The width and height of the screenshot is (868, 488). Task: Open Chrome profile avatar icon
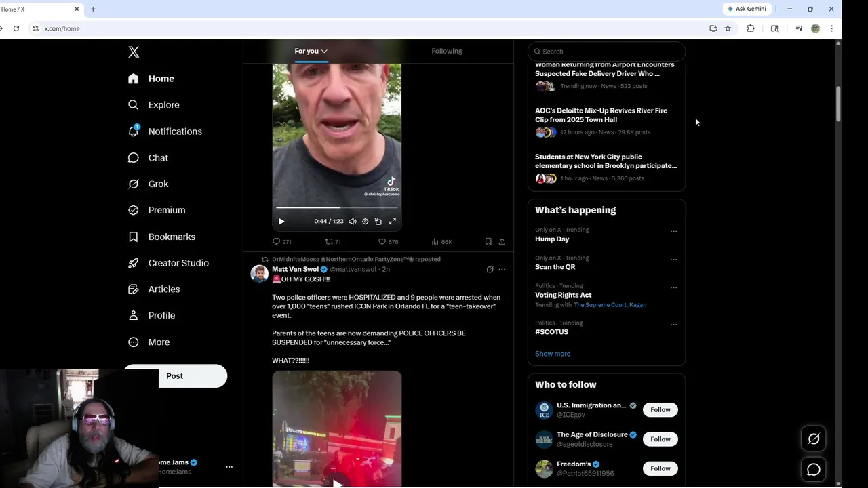tap(816, 28)
